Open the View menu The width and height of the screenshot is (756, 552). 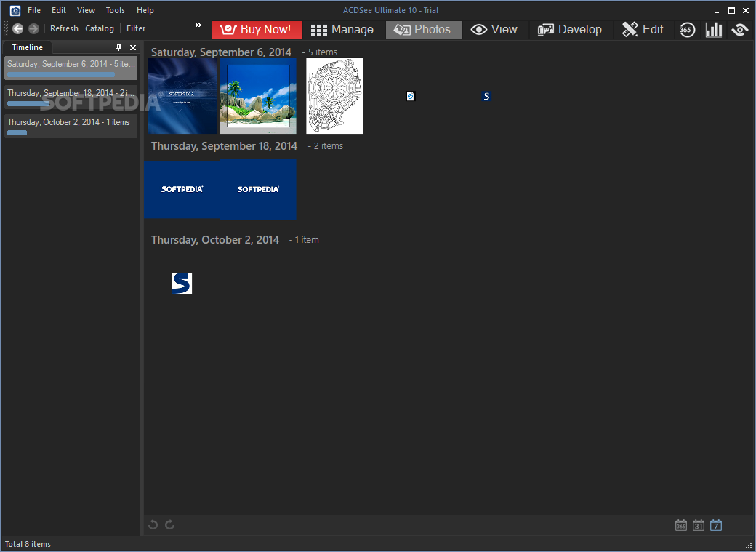point(86,10)
